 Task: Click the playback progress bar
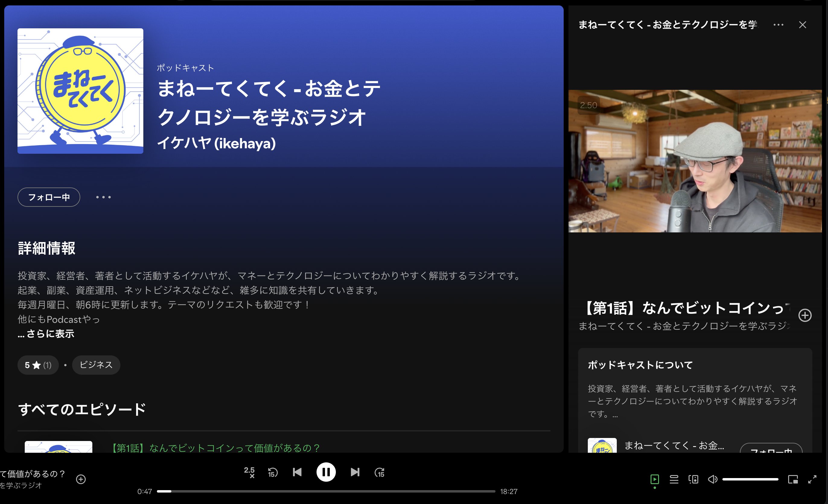(326, 491)
